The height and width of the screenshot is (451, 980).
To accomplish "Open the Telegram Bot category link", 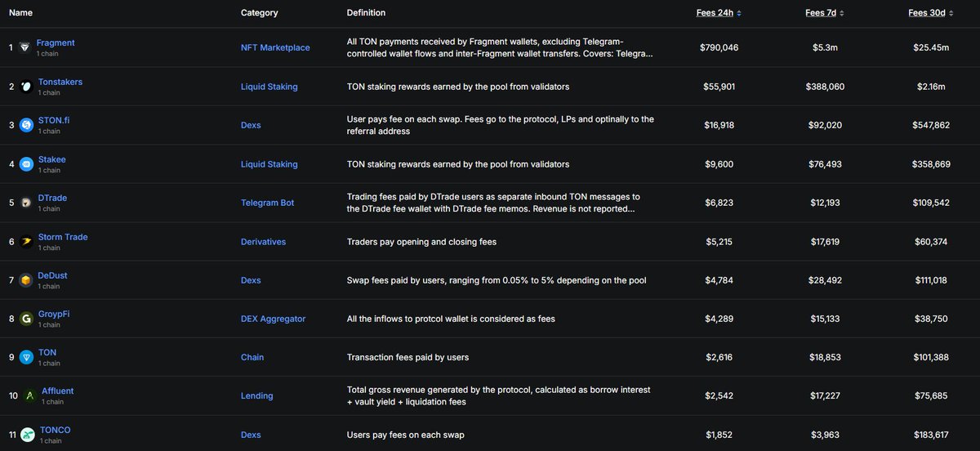I will pyautogui.click(x=268, y=203).
